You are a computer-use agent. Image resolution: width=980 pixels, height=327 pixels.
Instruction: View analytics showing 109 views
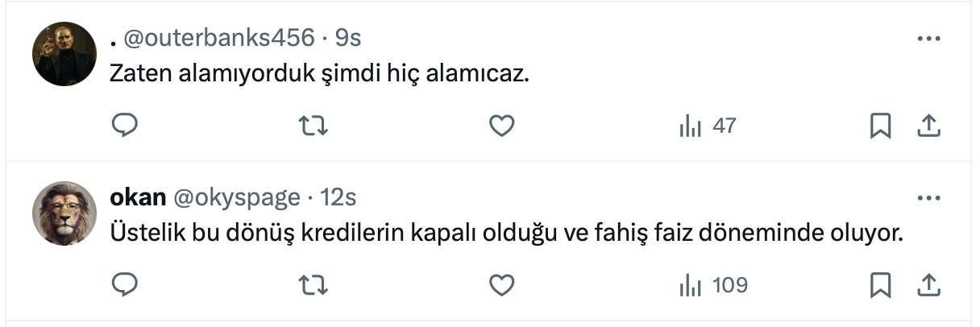[713, 285]
